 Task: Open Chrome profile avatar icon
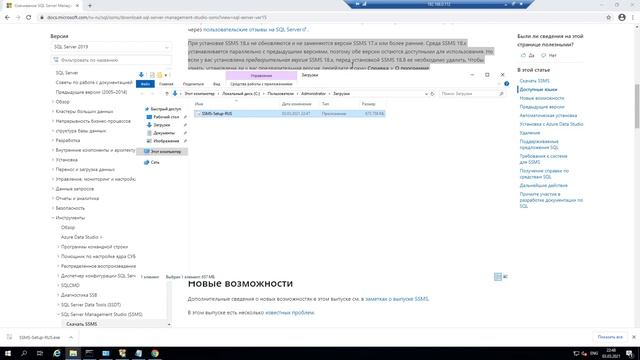click(x=622, y=18)
